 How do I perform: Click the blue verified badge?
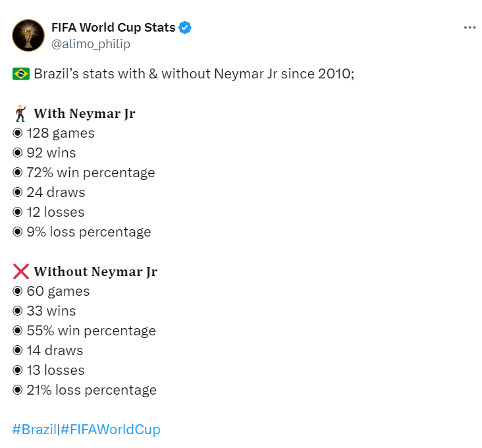[x=186, y=28]
